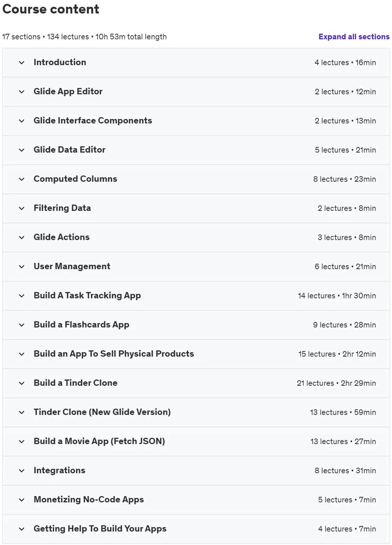Click '2 lectures • 13min' text
Screen dimensions: 392x545
click(x=345, y=121)
